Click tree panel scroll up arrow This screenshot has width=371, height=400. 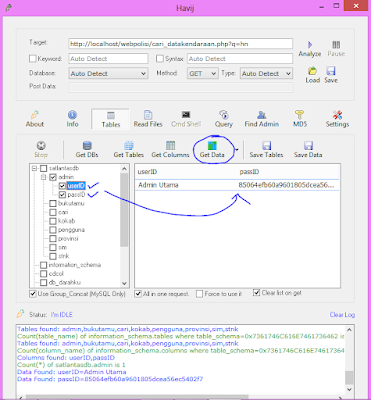click(124, 168)
